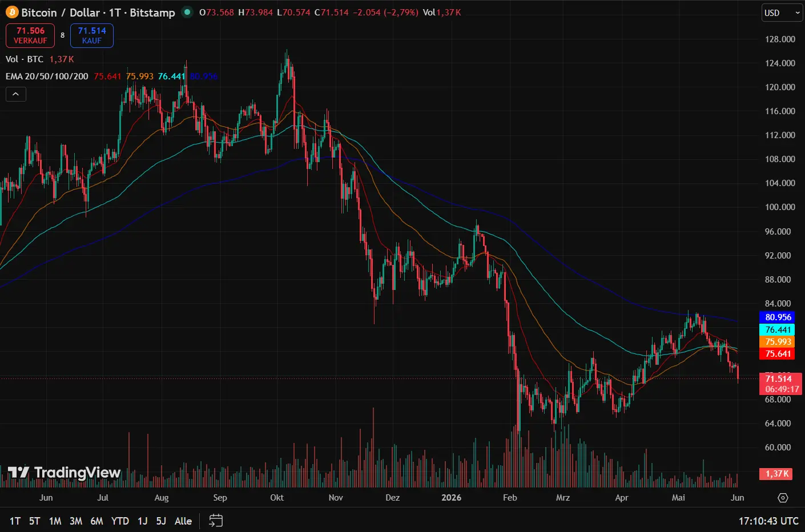Click the 60.000 price axis label
This screenshot has width=805, height=532.
(778, 447)
